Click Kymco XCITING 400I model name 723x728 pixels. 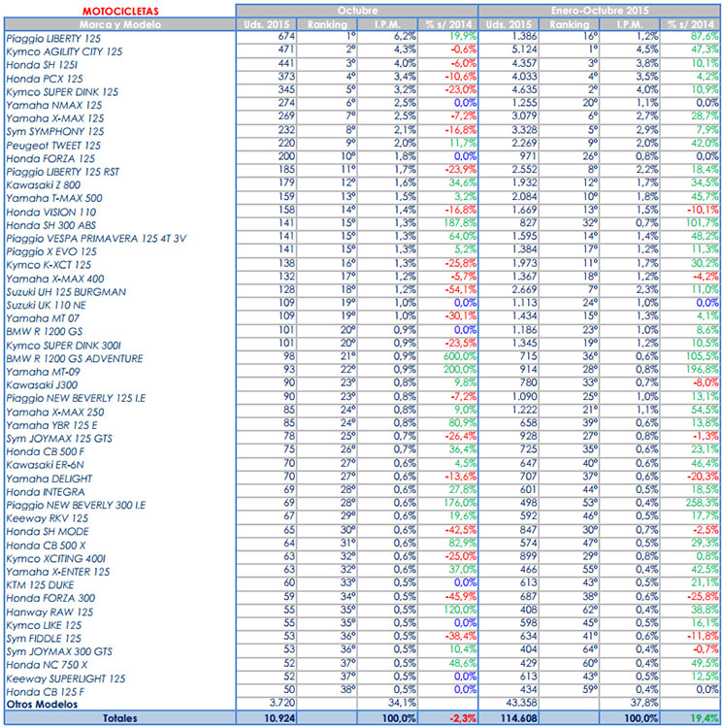56,558
